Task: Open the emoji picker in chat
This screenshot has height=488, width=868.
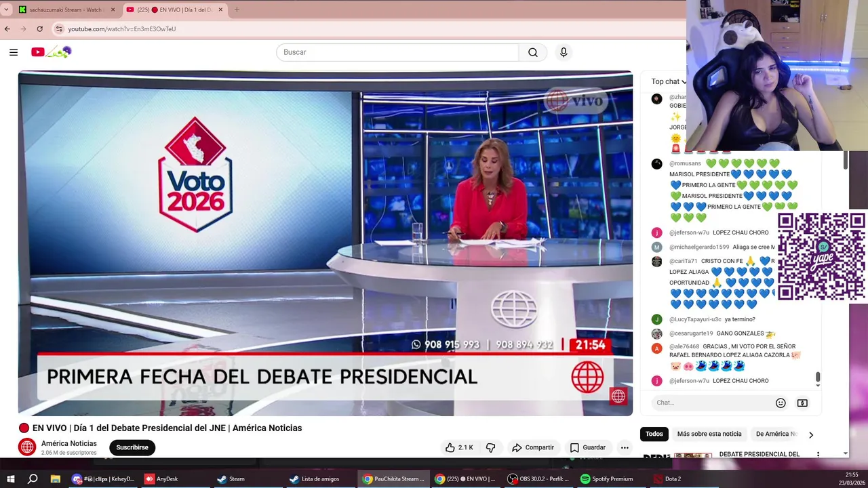Action: pyautogui.click(x=781, y=403)
